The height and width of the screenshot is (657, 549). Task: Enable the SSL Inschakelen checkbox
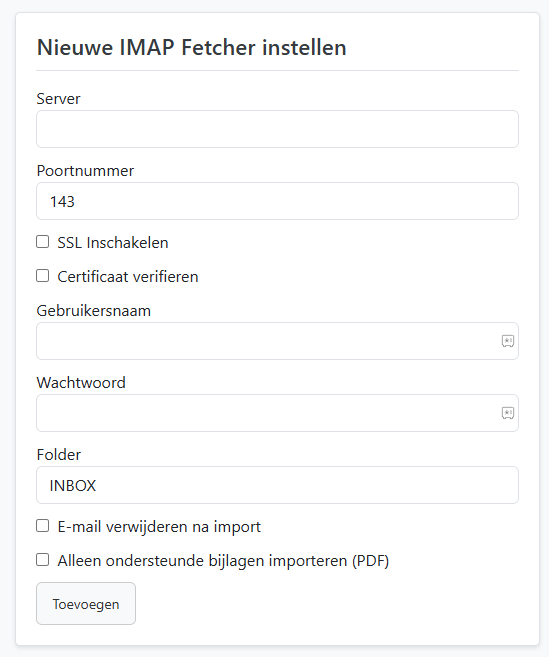[x=42, y=242]
